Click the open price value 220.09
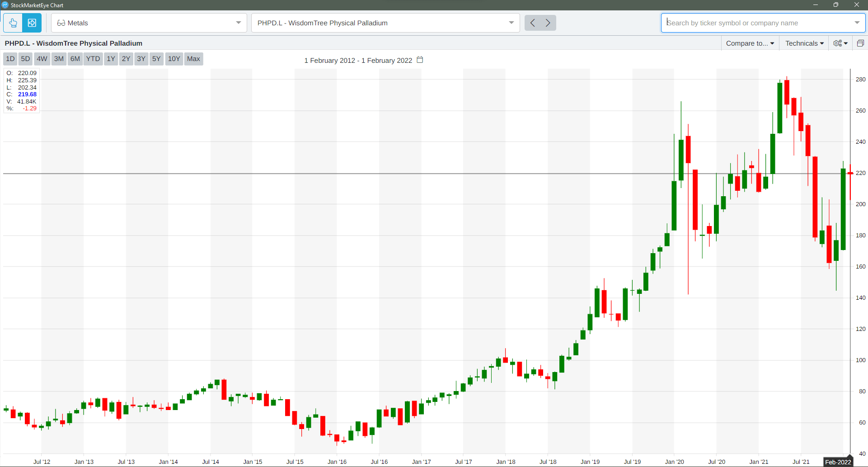The image size is (868, 467). tap(27, 73)
